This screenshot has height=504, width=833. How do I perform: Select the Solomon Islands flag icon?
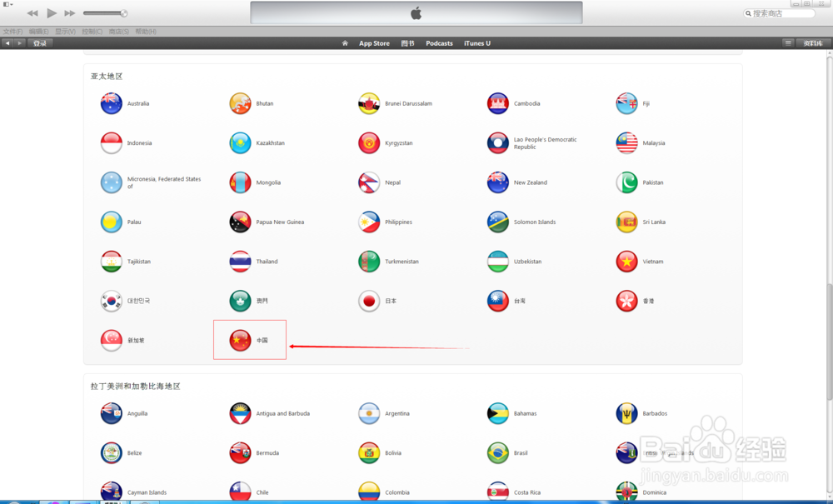tap(498, 222)
